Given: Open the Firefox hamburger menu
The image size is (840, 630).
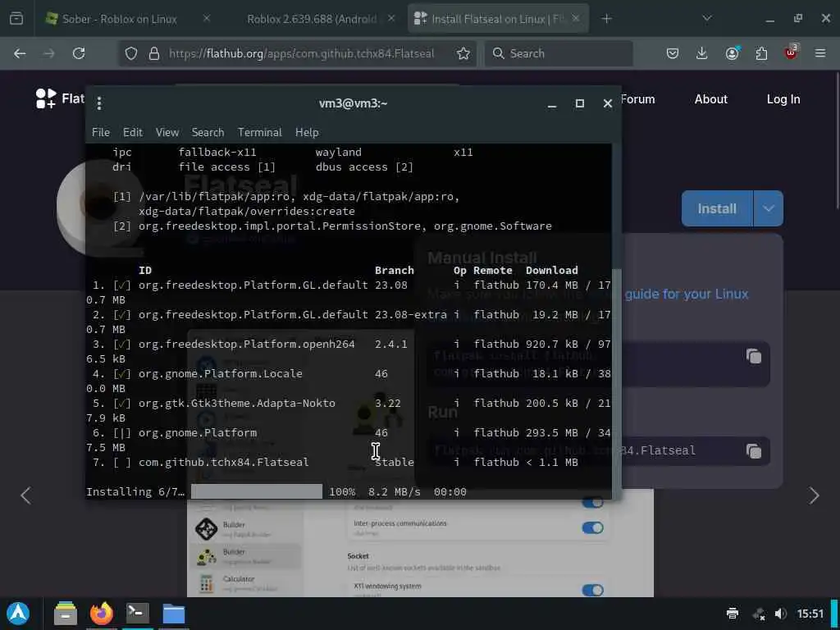Looking at the screenshot, I should (820, 53).
